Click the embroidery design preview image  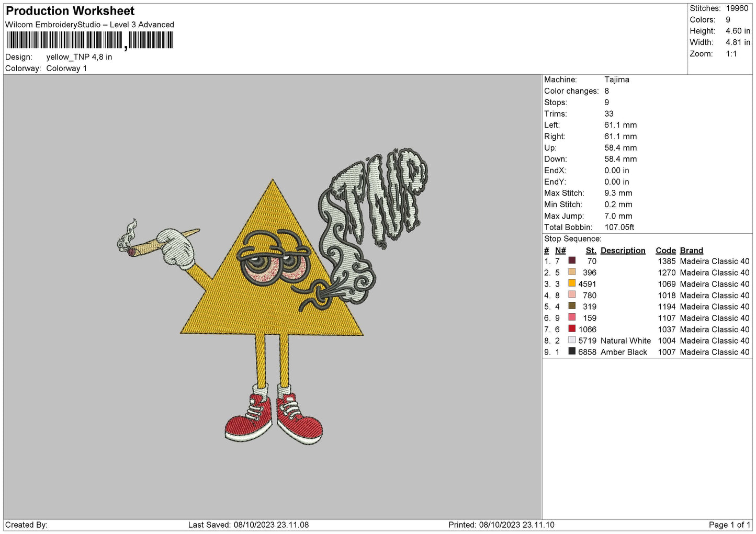pos(273,296)
